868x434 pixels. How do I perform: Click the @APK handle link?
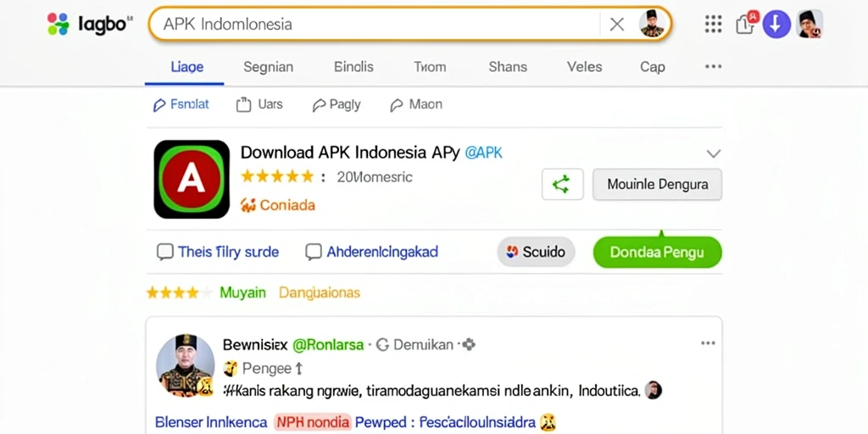484,153
